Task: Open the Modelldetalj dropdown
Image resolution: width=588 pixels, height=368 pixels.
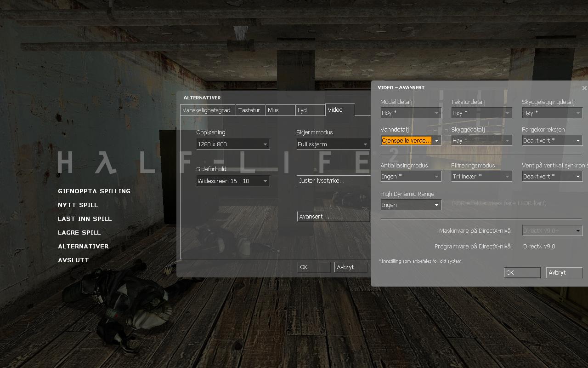Action: point(411,113)
